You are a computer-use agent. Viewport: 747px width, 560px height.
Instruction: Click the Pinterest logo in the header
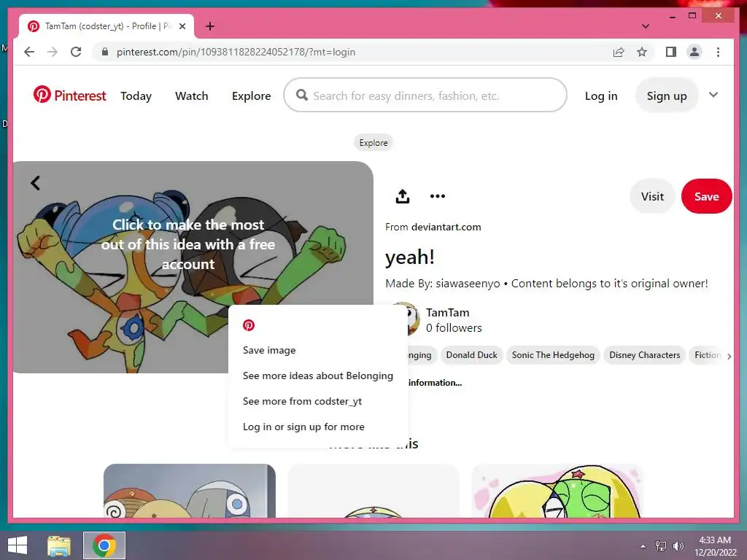pyautogui.click(x=69, y=96)
